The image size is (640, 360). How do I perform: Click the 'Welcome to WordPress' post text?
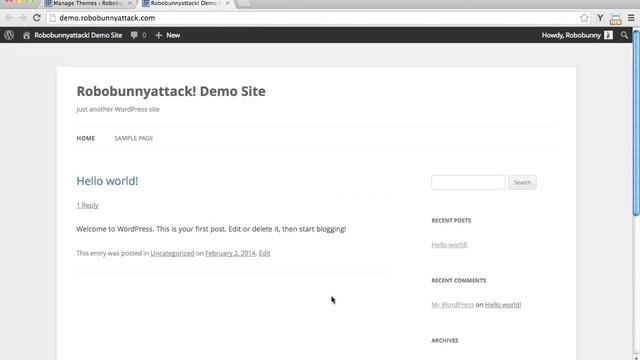click(x=211, y=229)
